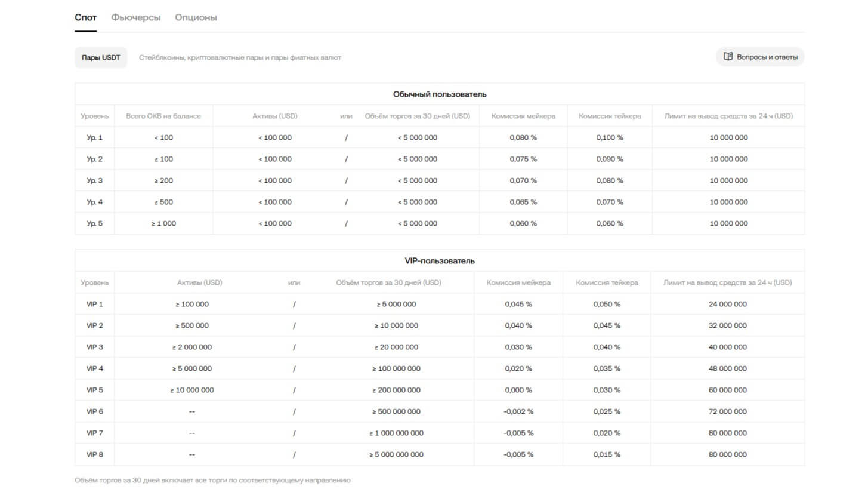The height and width of the screenshot is (489, 868).
Task: Open the Фьючерсы tab
Action: pyautogui.click(x=135, y=17)
